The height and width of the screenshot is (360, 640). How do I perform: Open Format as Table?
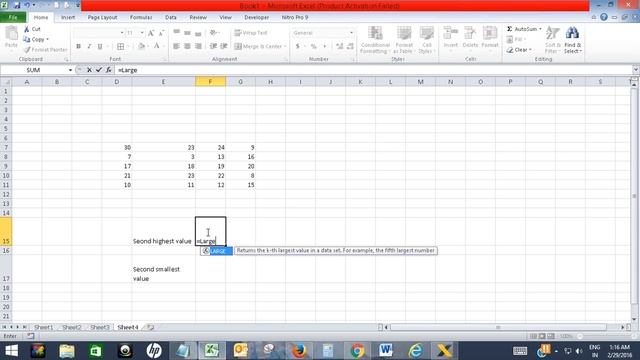click(x=403, y=40)
